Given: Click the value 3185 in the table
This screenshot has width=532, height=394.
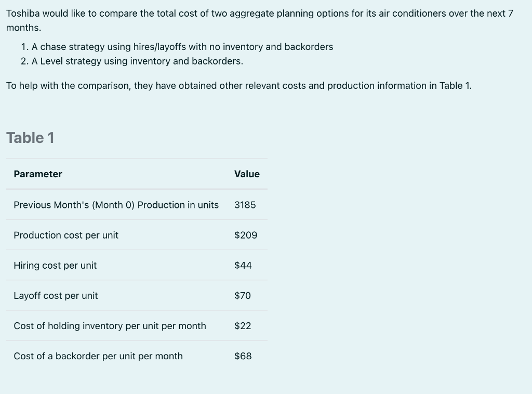Looking at the screenshot, I should [245, 205].
